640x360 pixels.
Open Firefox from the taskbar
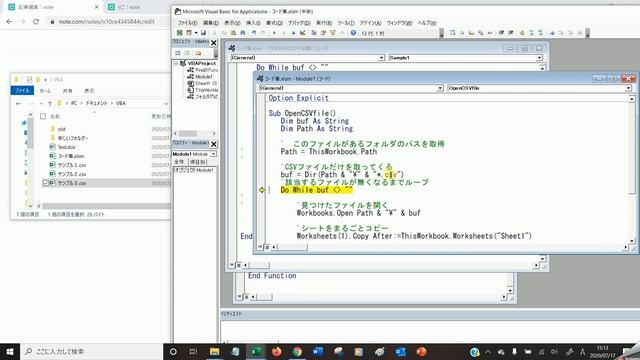(276, 351)
